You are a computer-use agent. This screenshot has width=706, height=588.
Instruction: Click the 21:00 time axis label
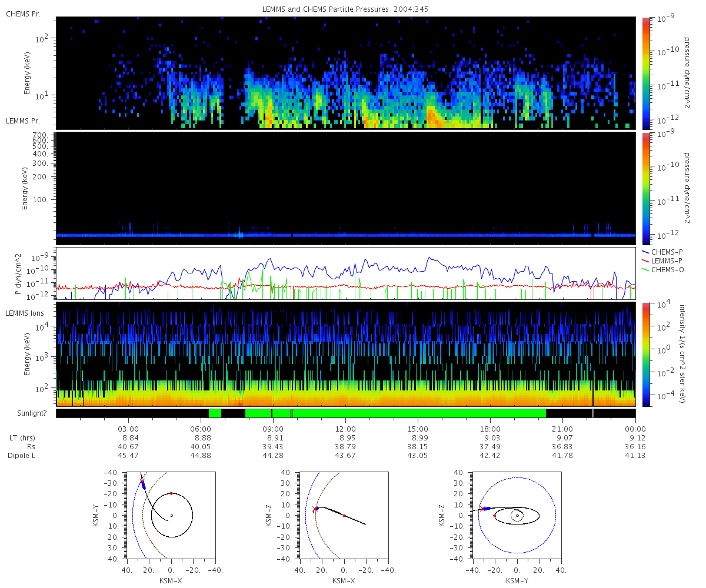click(x=562, y=429)
